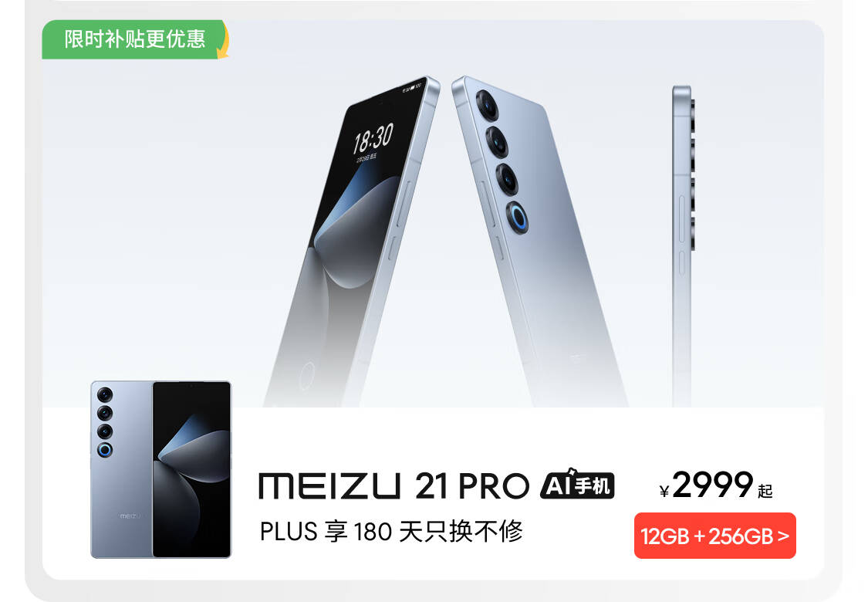Image resolution: width=868 pixels, height=602 pixels.
Task: Open the red 12GB + 256GB button
Action: pyautogui.click(x=714, y=536)
